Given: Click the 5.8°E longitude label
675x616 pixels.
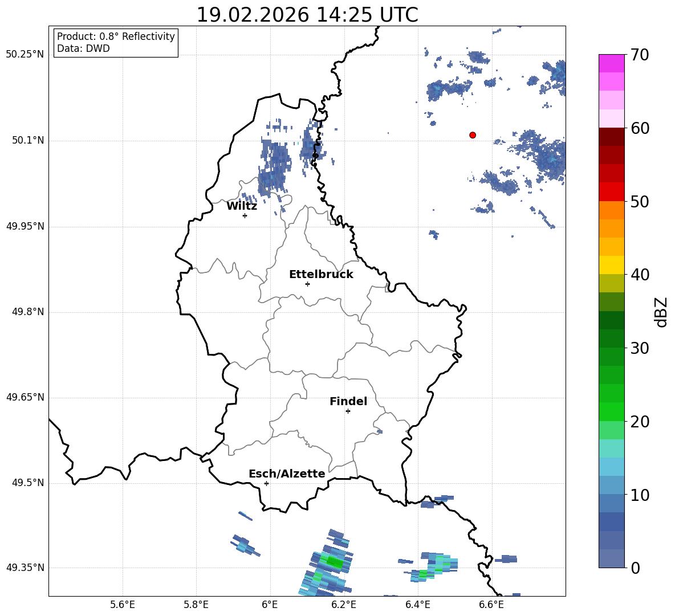Looking at the screenshot, I should tap(196, 605).
